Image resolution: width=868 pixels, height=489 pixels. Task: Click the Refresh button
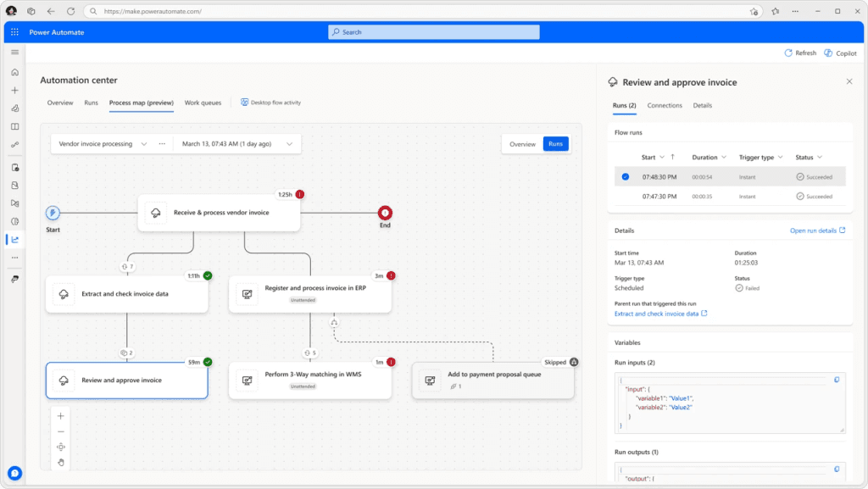point(800,53)
